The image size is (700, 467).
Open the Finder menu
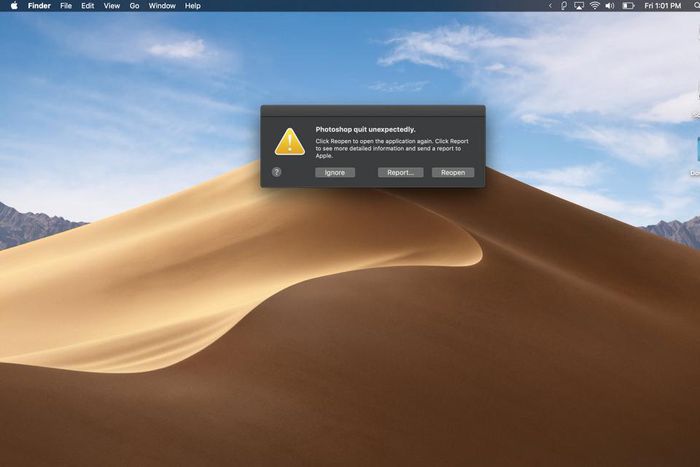click(39, 6)
